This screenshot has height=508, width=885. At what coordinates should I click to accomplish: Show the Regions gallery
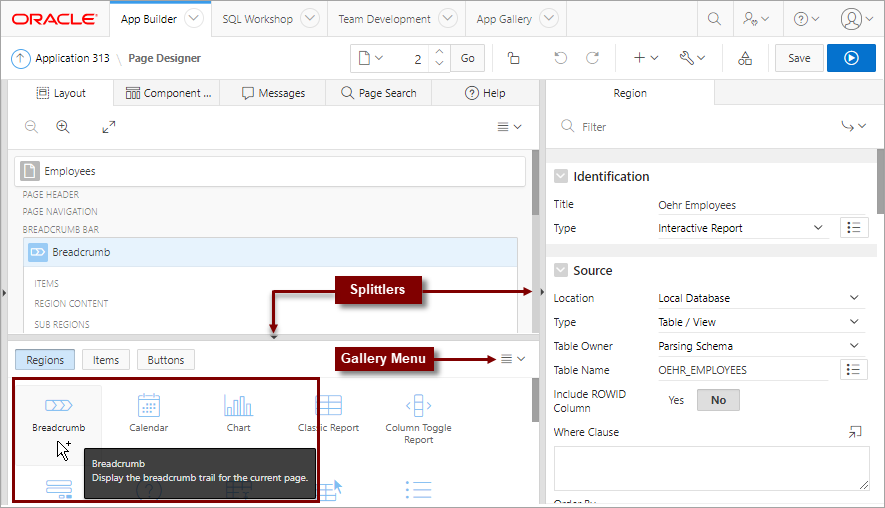45,360
